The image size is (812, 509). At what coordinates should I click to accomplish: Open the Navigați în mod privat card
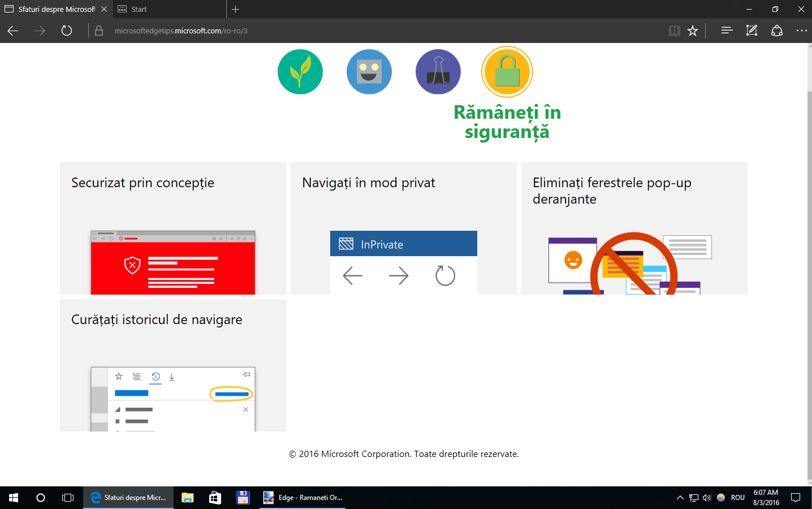(404, 228)
